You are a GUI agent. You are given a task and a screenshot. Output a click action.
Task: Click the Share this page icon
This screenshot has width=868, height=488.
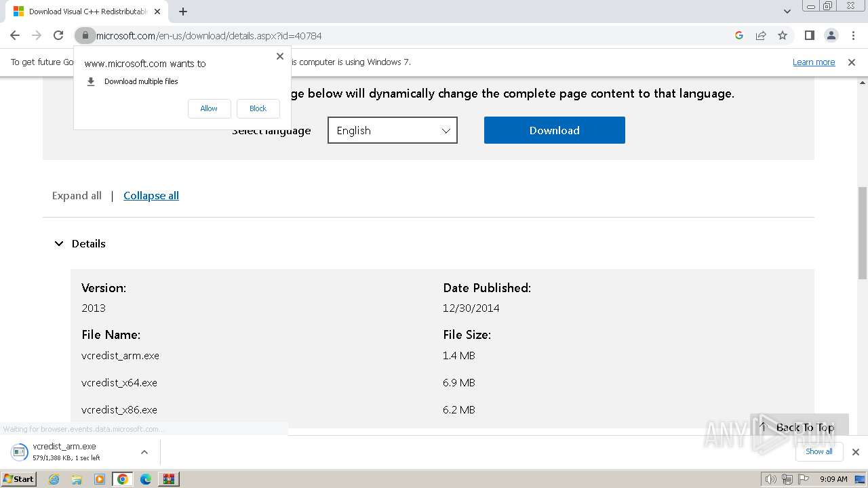point(761,36)
